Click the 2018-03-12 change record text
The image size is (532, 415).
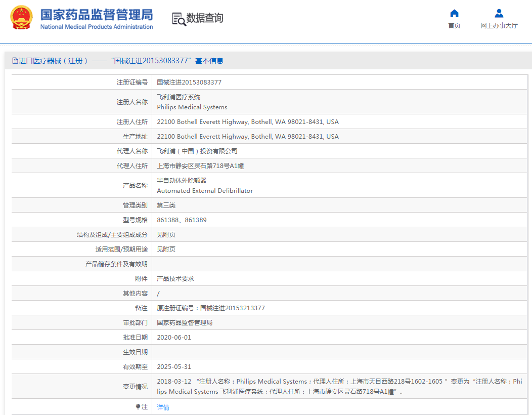click(339, 387)
